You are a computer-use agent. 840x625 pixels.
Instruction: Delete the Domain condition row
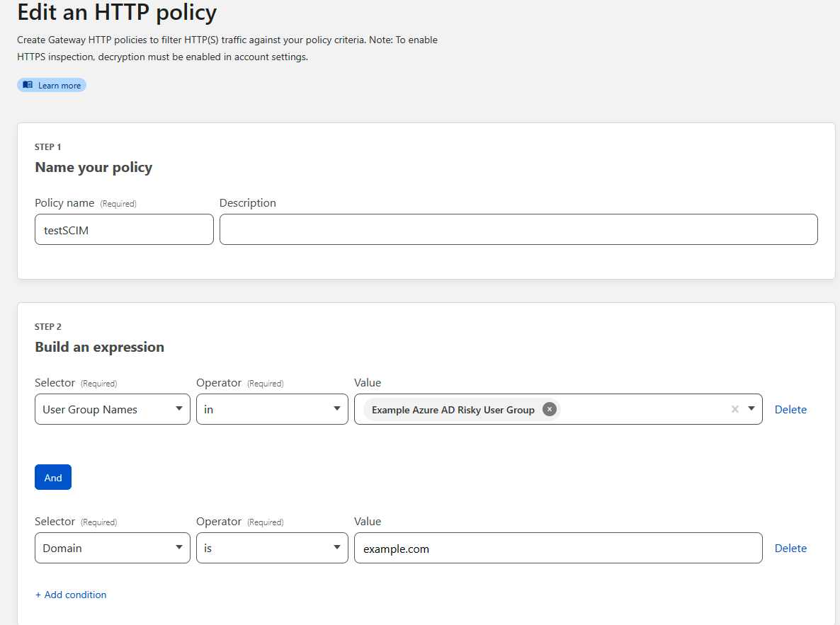click(x=790, y=548)
